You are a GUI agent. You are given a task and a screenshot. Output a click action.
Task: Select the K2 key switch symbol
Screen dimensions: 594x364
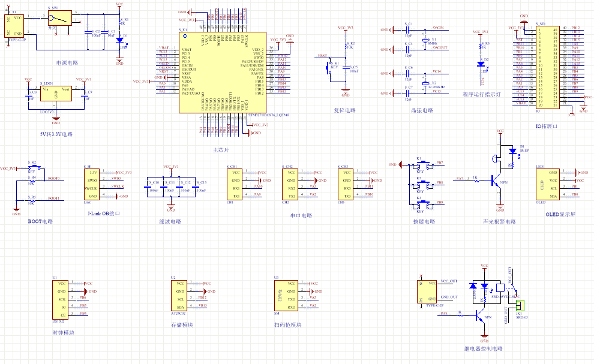[x=424, y=185]
